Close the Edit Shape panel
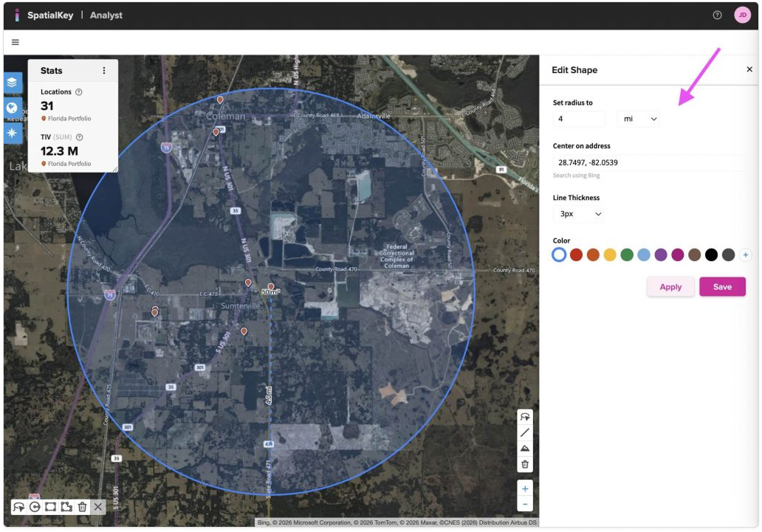The image size is (762, 532). pos(749,69)
